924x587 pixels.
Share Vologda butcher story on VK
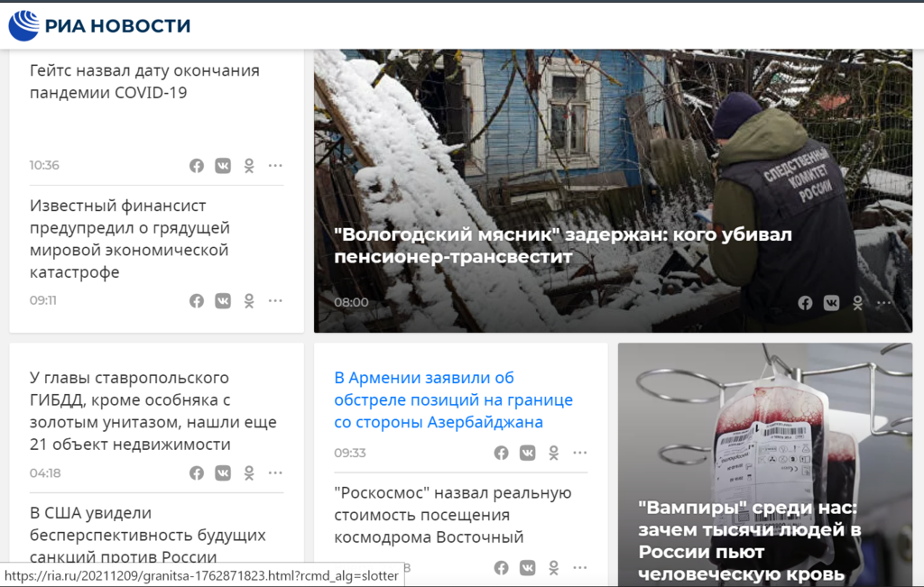pos(831,303)
